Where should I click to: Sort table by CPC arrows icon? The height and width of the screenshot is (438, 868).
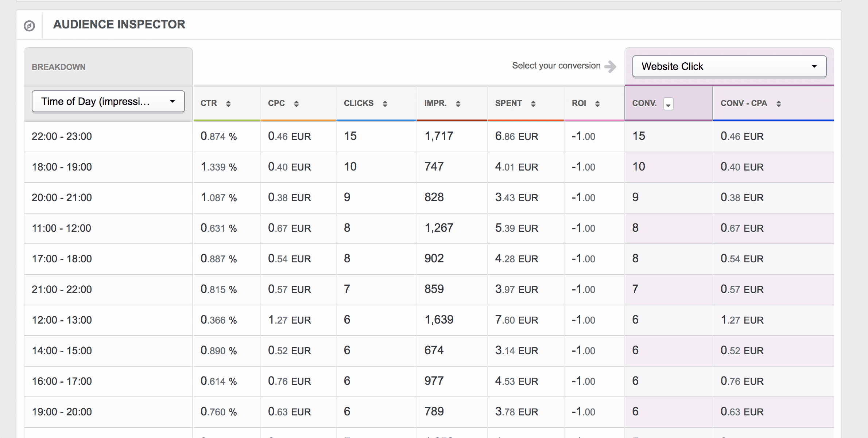[296, 104]
